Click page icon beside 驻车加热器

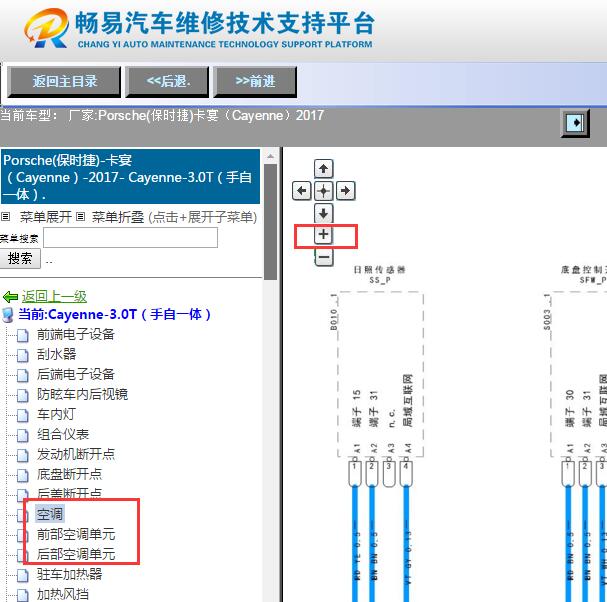(x=23, y=575)
